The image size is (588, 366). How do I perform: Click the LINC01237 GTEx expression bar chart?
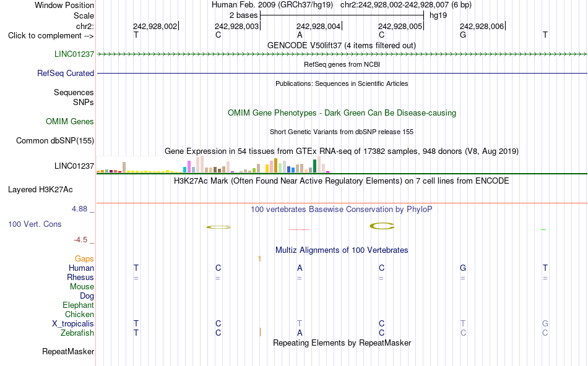coord(213,164)
